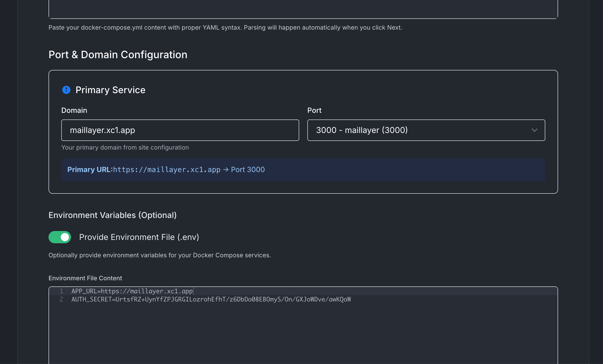The height and width of the screenshot is (364, 603).
Task: Click the blue info icon beside Primary Service
Action: pos(66,90)
